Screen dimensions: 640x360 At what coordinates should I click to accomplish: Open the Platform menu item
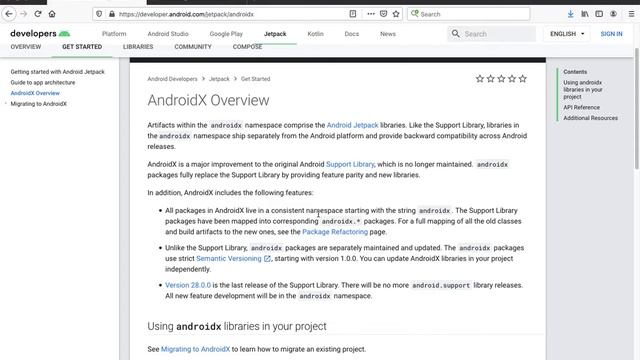tap(114, 34)
